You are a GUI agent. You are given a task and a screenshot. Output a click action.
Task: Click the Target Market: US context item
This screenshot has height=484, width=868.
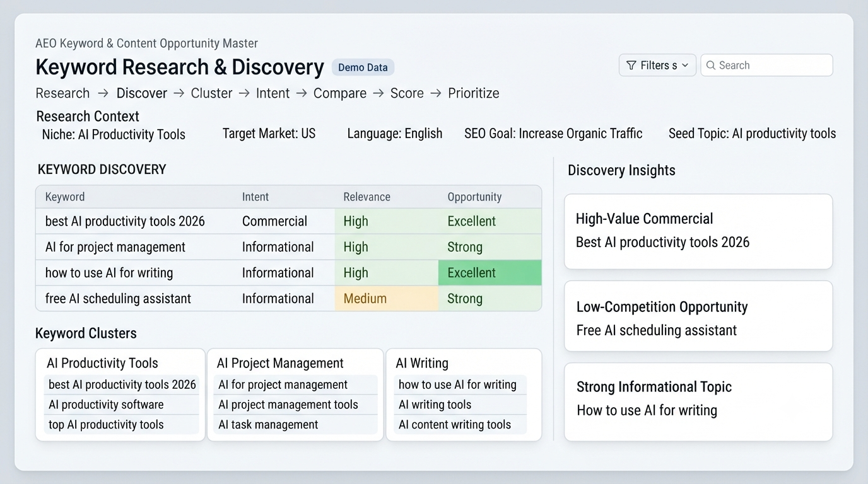[x=269, y=134]
